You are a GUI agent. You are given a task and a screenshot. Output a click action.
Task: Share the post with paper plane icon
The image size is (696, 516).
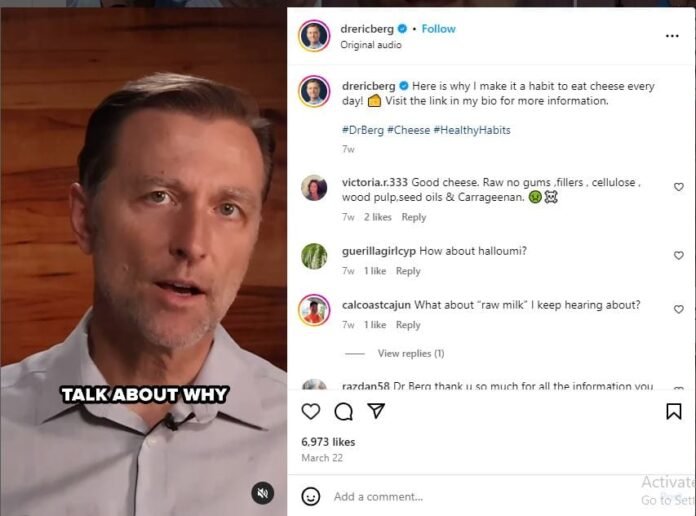(x=376, y=411)
